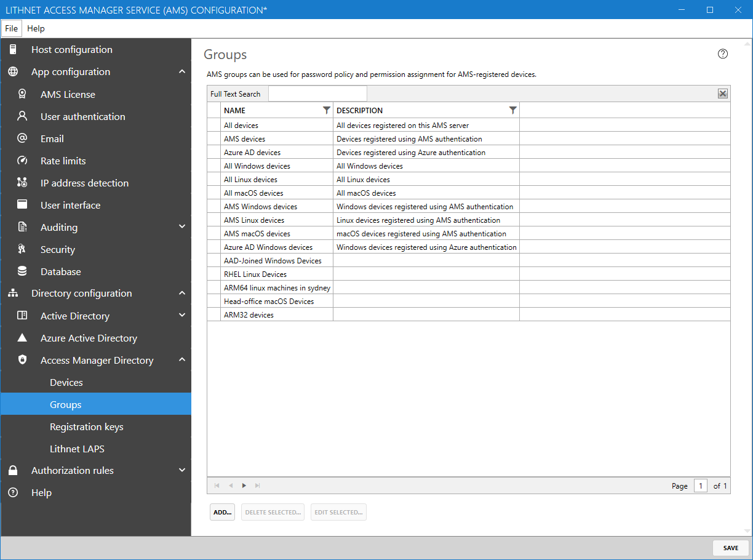Click the App configuration globe icon
The width and height of the screenshot is (753, 560).
(x=13, y=72)
